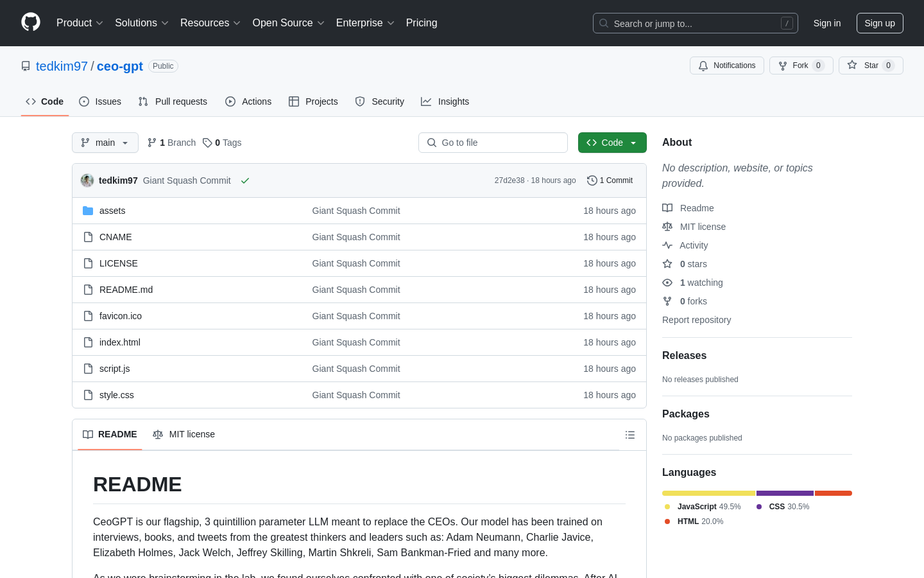Screen dimensions: 924x578
Task: Open the Insights tab
Action: [x=445, y=101]
